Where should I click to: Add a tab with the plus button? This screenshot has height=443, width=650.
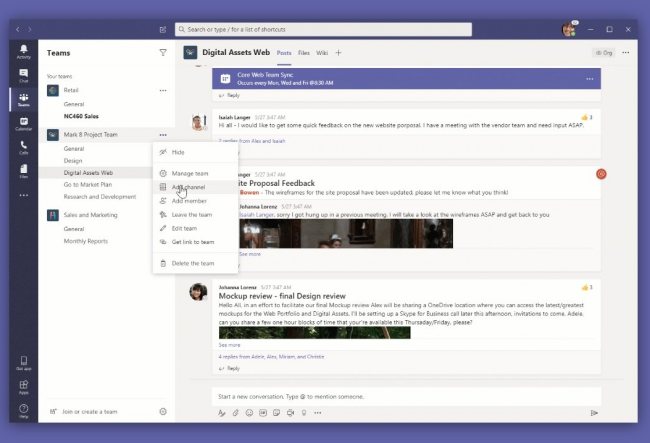338,53
